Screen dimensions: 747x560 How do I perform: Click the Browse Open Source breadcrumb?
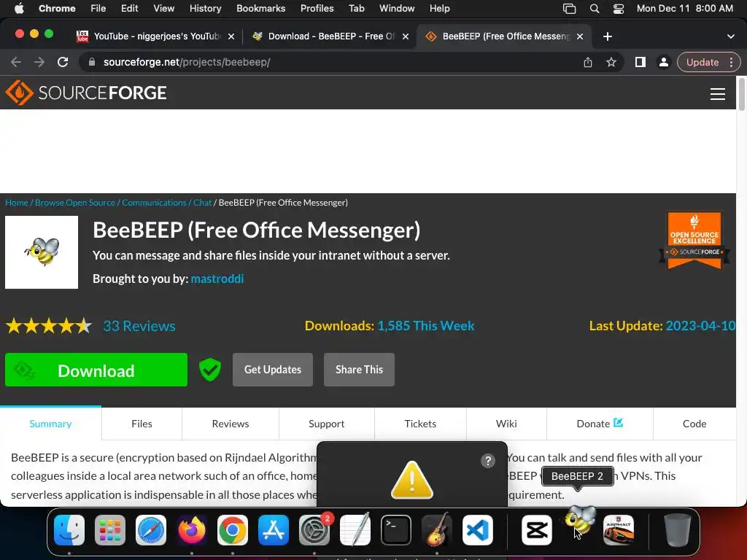click(75, 203)
